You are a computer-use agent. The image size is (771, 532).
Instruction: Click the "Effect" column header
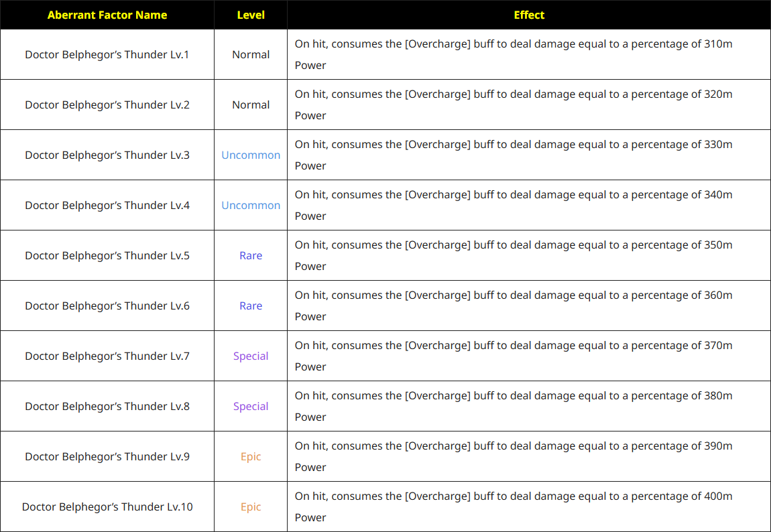pyautogui.click(x=528, y=15)
